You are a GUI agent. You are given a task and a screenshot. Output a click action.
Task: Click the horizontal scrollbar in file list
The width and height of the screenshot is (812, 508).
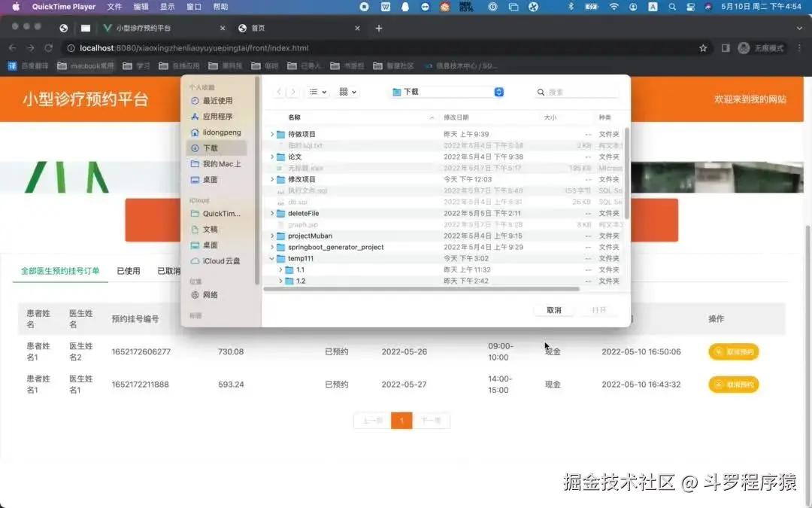coord(422,289)
